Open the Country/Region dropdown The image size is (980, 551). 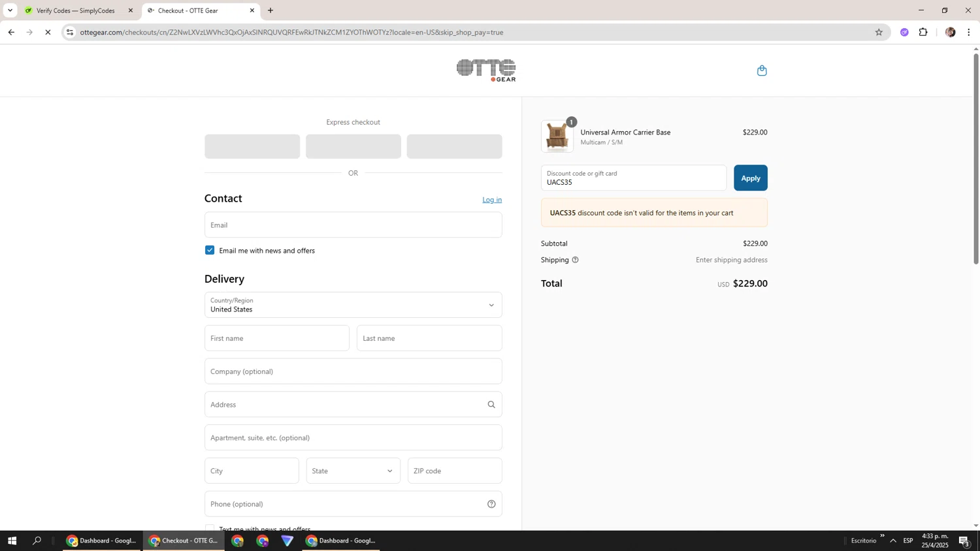tap(353, 305)
